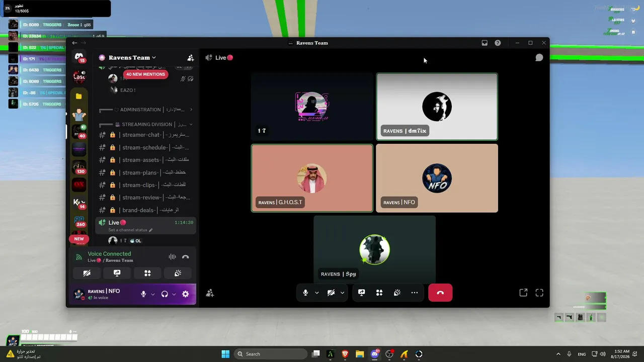
Task: Open the streamer-chat channel
Action: (145, 135)
